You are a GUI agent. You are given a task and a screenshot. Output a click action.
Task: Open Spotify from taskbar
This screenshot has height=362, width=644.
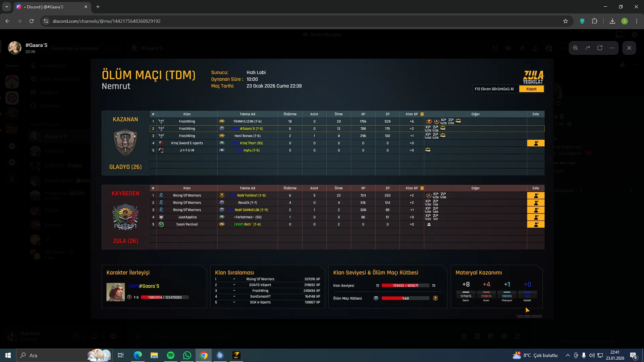(x=171, y=355)
